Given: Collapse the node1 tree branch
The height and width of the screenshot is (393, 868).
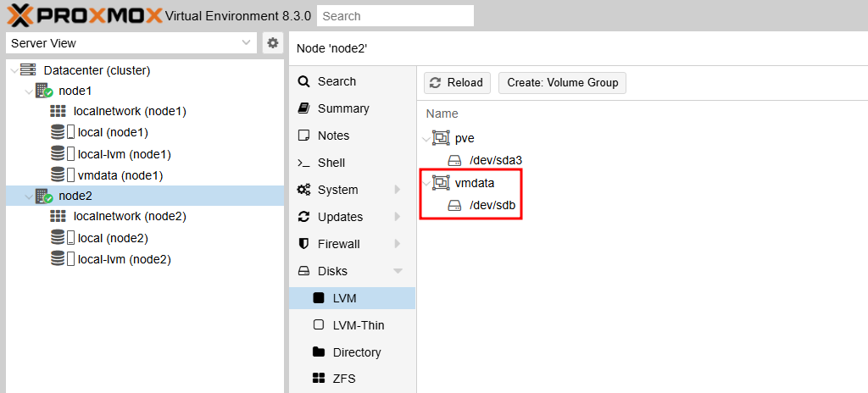Looking at the screenshot, I should click(28, 91).
